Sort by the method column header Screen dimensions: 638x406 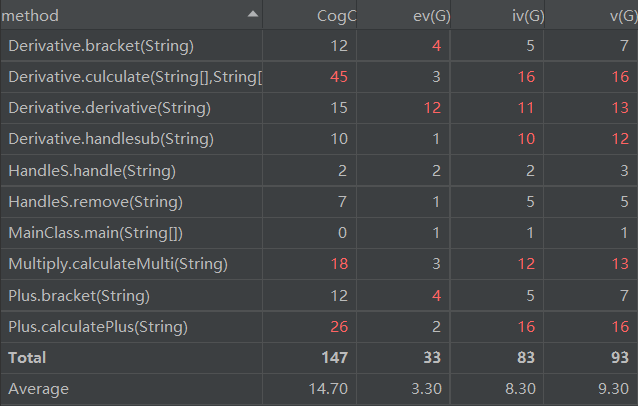click(32, 15)
